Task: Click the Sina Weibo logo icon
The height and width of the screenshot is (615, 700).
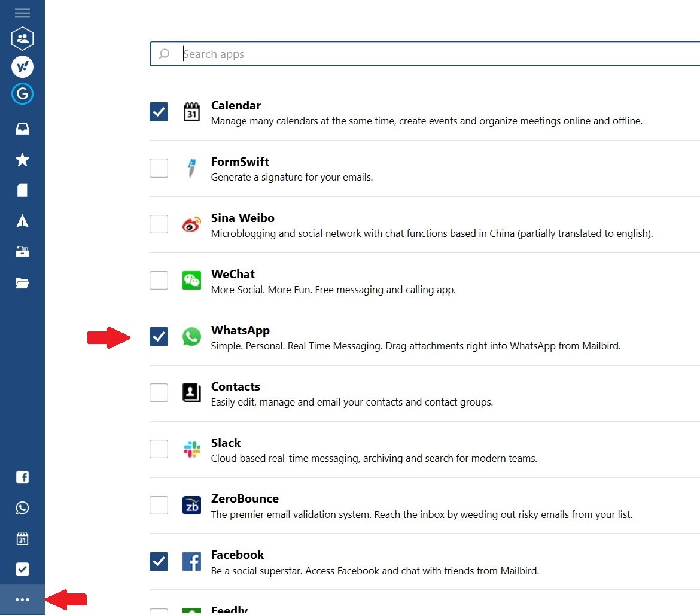Action: [191, 224]
